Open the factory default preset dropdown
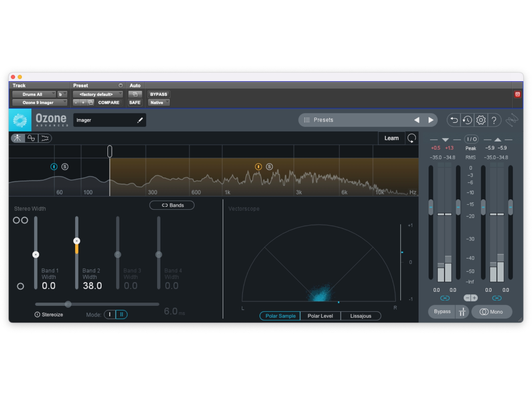The image size is (532, 399). [98, 94]
